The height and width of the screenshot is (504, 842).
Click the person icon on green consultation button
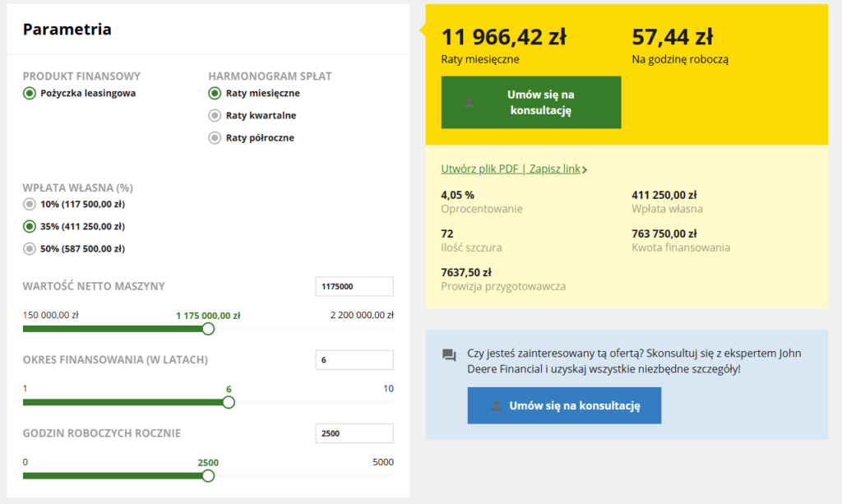click(470, 103)
